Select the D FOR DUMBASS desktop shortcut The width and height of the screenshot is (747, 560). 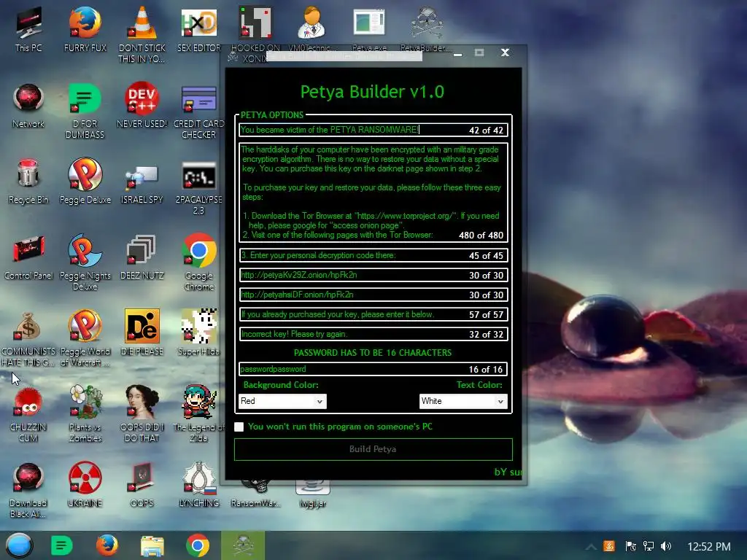coord(85,111)
